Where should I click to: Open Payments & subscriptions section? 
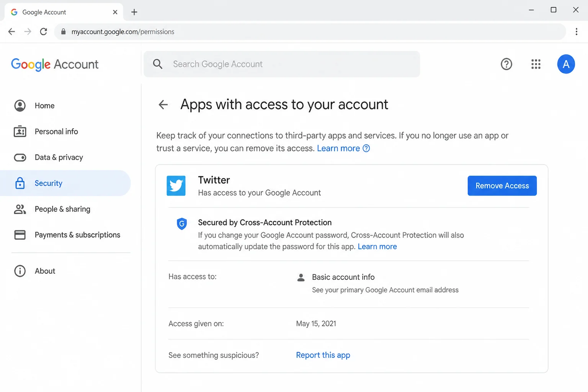point(65,235)
